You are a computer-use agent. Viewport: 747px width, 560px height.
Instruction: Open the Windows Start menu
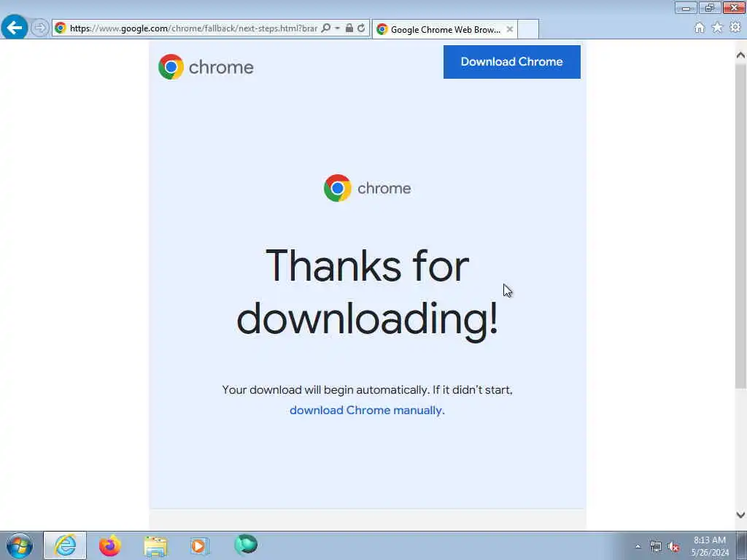(x=20, y=545)
